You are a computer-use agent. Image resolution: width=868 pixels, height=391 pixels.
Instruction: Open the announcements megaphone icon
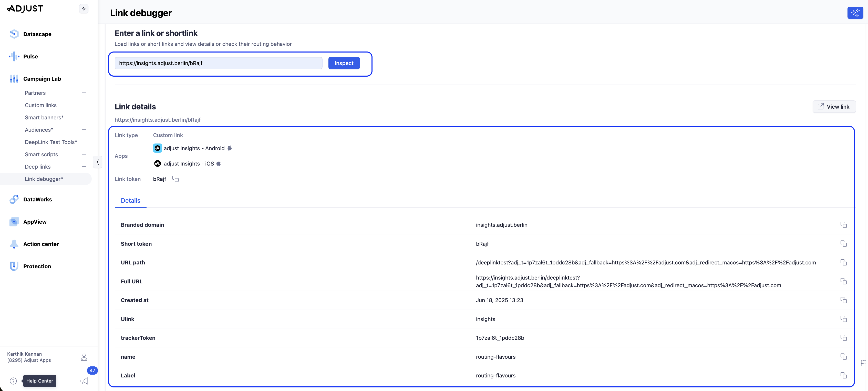click(x=84, y=381)
